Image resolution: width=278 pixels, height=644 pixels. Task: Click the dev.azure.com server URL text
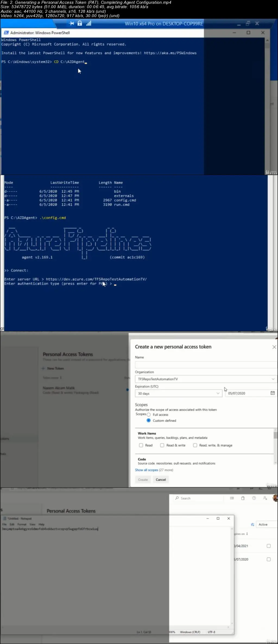click(96, 279)
